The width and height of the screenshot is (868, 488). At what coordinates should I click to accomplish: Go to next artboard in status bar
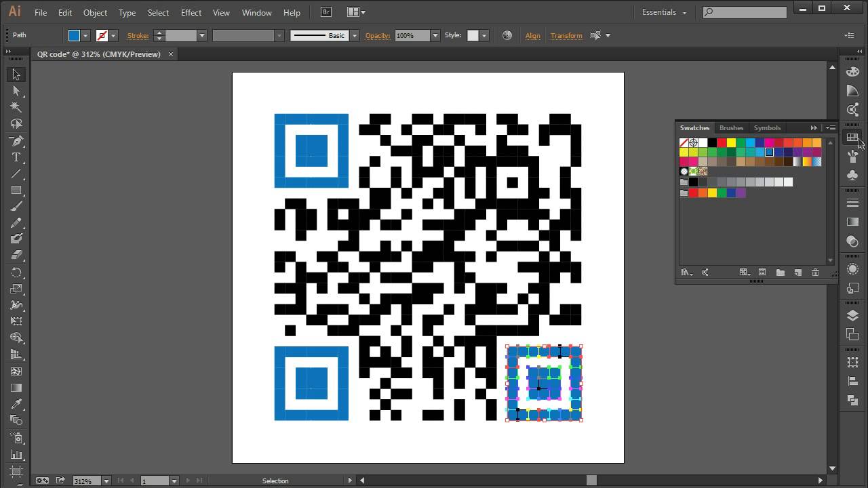(188, 481)
